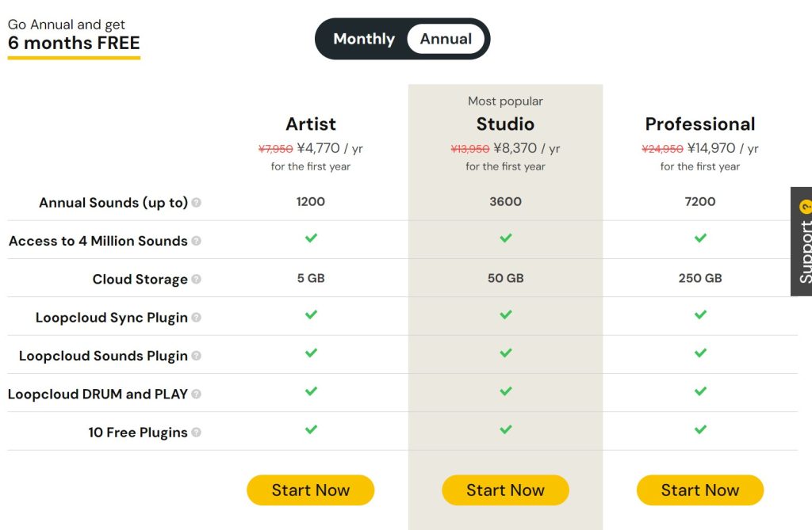Click info icon beside Loopcloud DRUM and PLAY

click(x=197, y=394)
